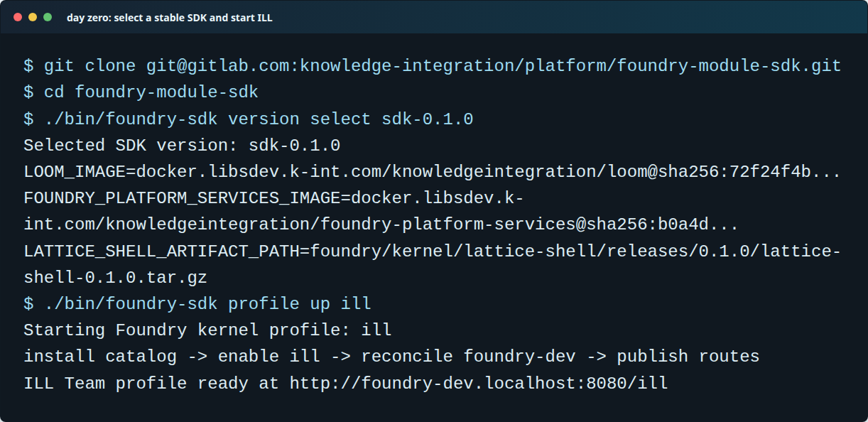Image resolution: width=868 pixels, height=422 pixels.
Task: Click the 'Selected SDK version: sdk-0.1.0' output line
Action: [x=182, y=146]
